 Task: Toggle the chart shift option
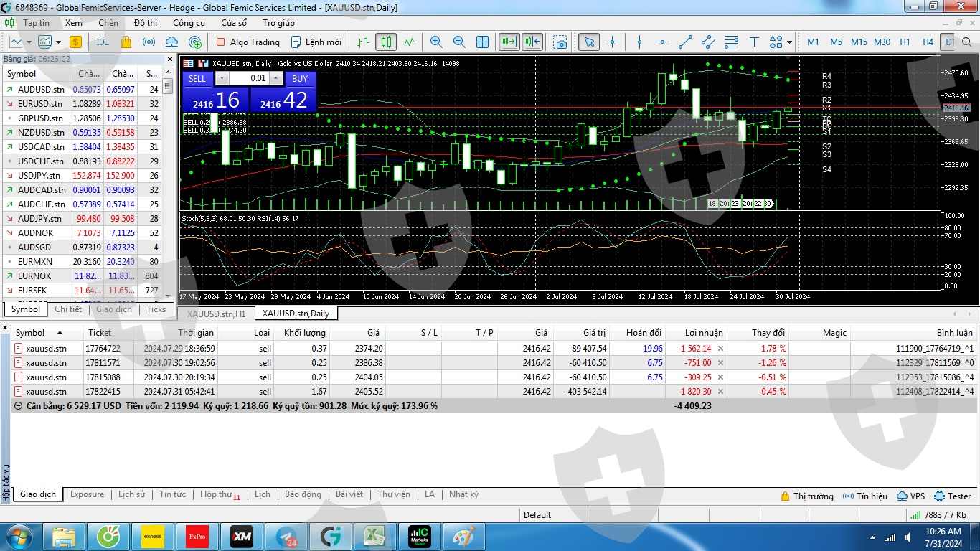point(532,42)
